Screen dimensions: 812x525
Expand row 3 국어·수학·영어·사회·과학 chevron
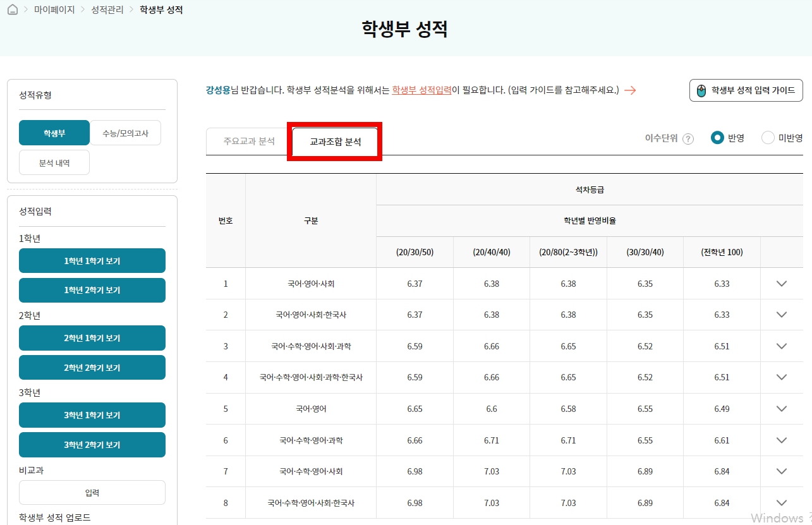[782, 346]
